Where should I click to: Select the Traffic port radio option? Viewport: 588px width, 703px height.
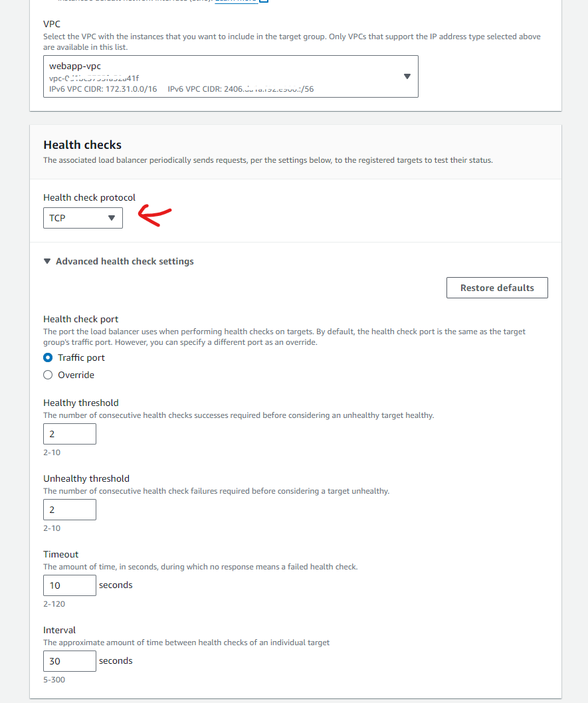pyautogui.click(x=48, y=357)
